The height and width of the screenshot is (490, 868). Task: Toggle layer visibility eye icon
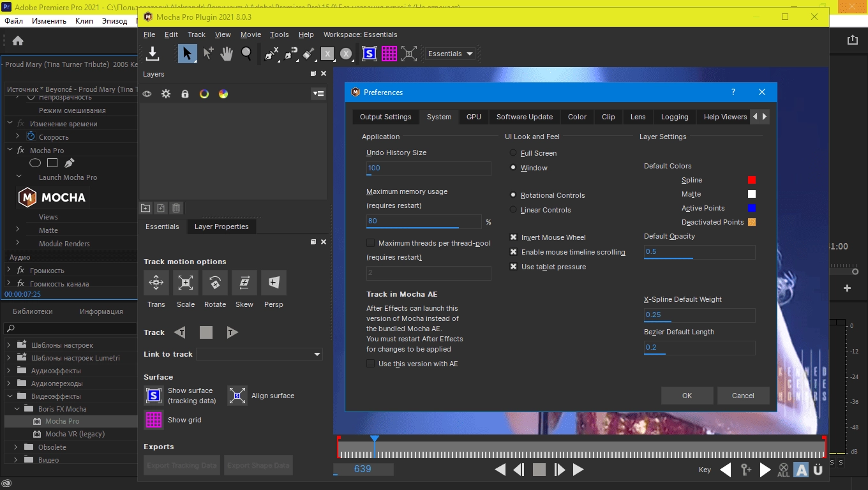[x=147, y=94]
